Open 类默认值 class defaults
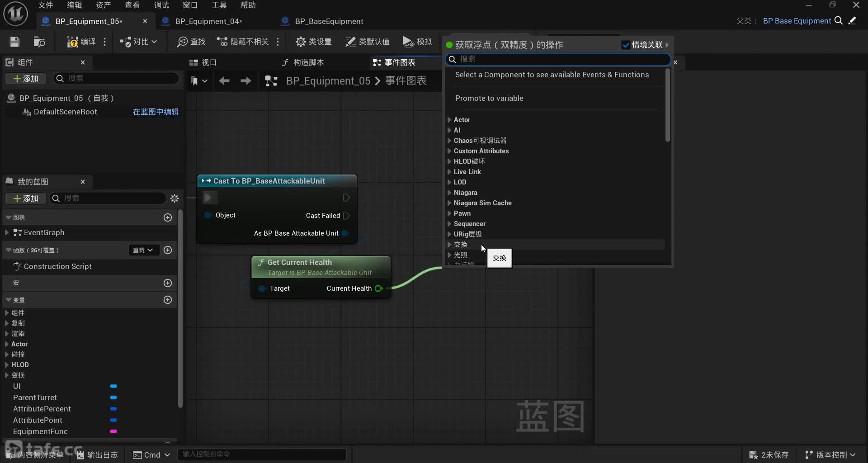868x463 pixels. pos(367,42)
